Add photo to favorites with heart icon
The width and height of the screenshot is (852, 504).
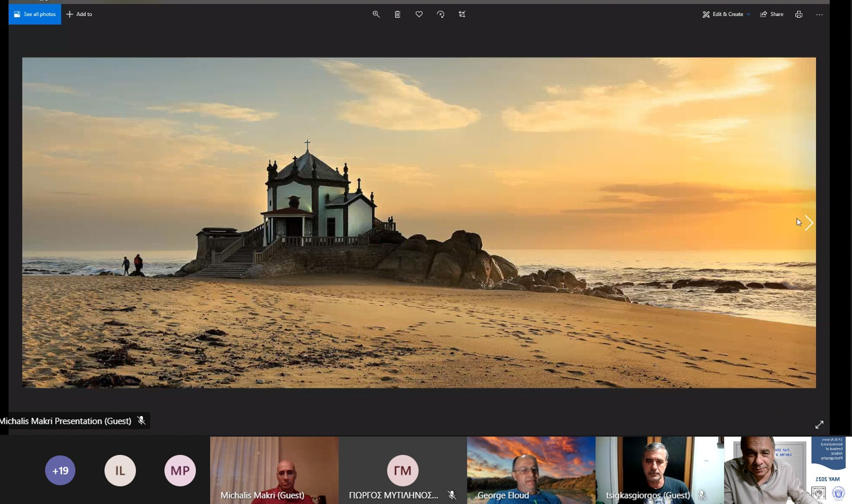click(419, 14)
